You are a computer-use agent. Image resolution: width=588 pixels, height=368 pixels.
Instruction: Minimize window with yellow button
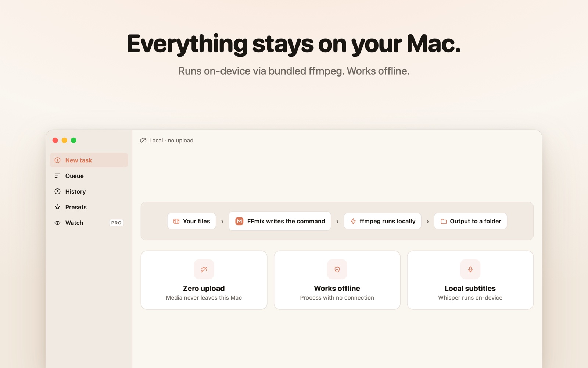[x=64, y=140]
